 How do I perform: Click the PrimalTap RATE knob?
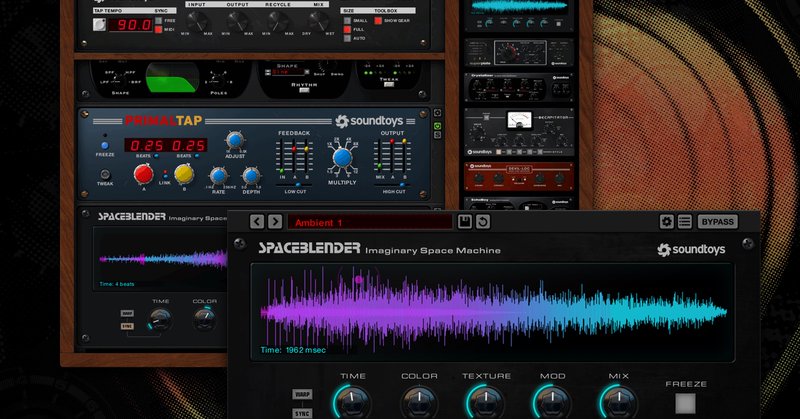(x=218, y=176)
